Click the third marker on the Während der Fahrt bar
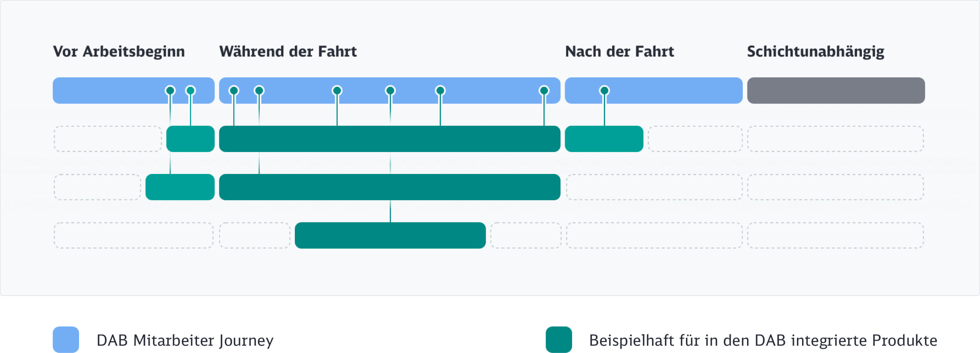This screenshot has width=980, height=353. [337, 91]
